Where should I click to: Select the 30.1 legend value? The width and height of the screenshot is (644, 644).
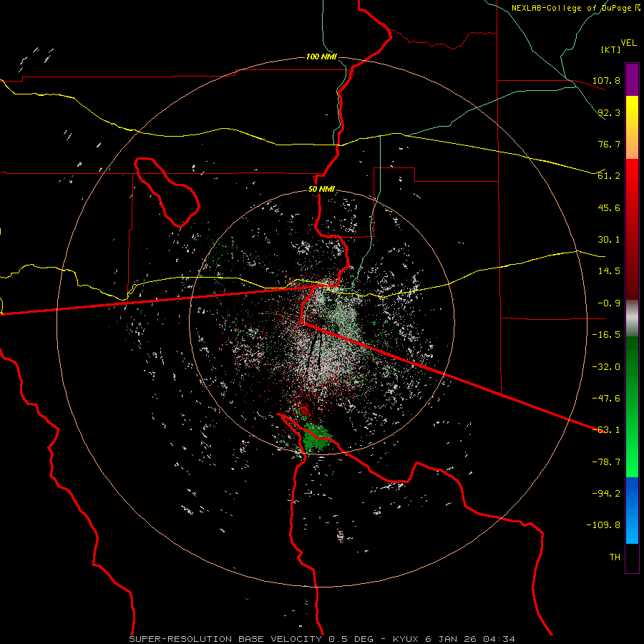[609, 240]
